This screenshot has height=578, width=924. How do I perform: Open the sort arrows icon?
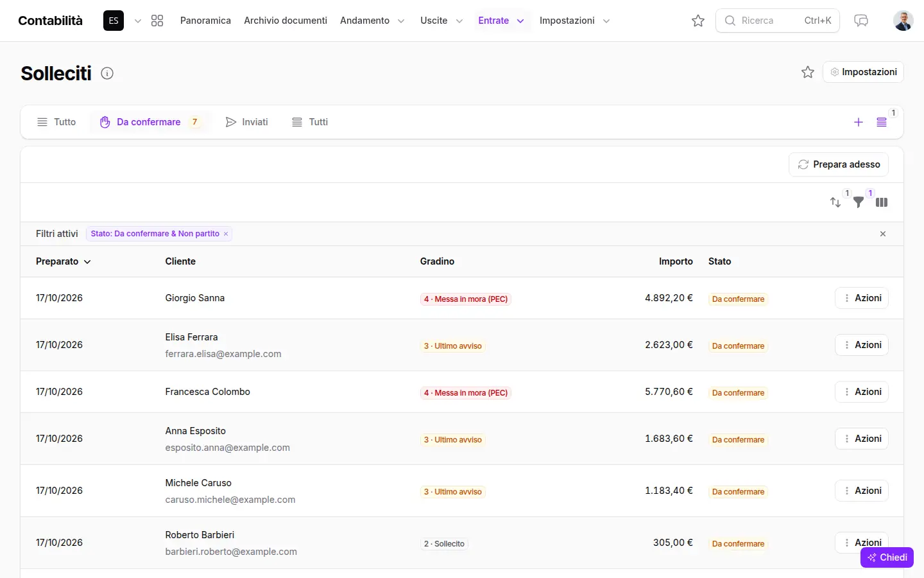(x=835, y=202)
